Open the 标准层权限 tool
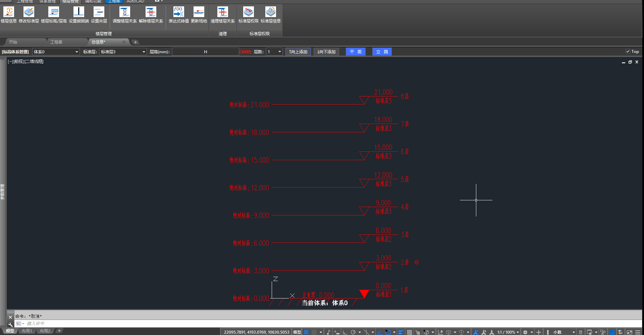The height and width of the screenshot is (335, 644). click(248, 15)
